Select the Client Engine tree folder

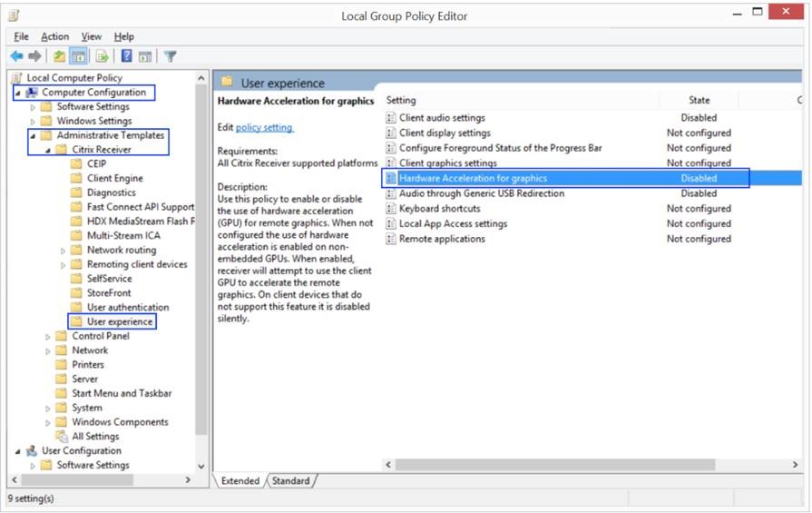tap(115, 178)
